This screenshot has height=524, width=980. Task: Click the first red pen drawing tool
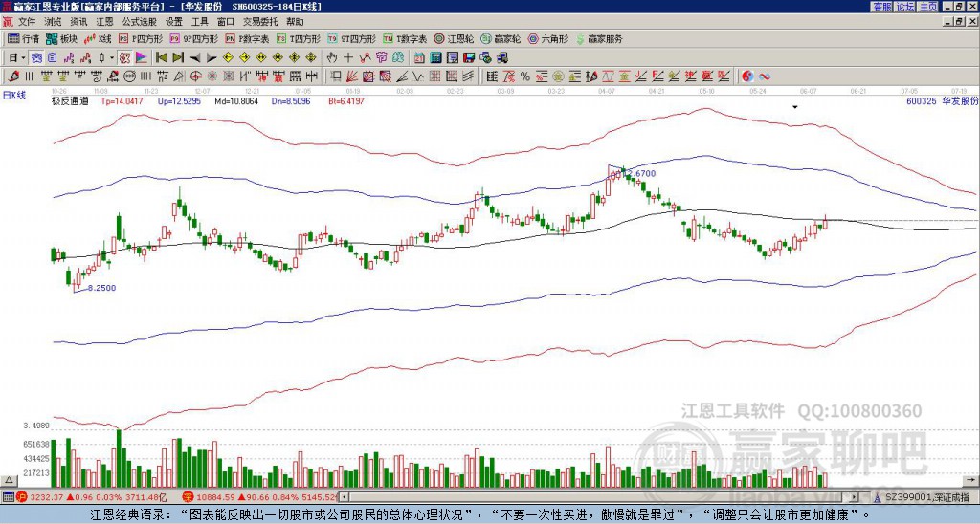(x=12, y=76)
